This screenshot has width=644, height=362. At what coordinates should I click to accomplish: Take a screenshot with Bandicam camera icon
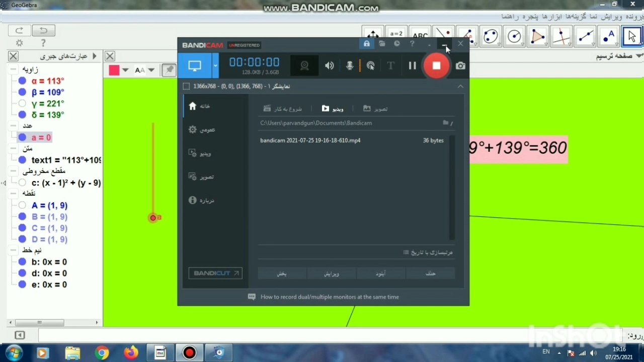click(x=460, y=66)
